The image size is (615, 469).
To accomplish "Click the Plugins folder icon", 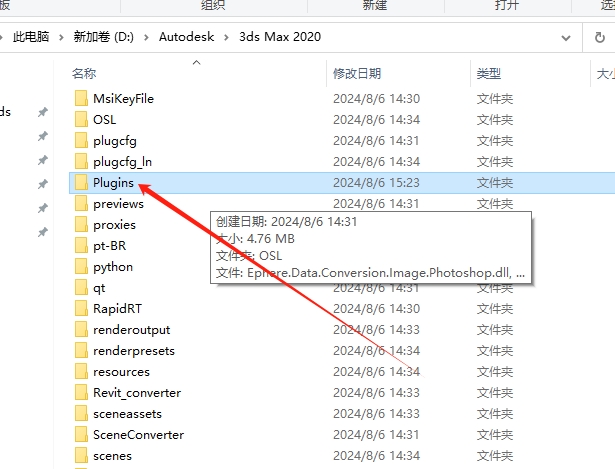I will [x=81, y=182].
